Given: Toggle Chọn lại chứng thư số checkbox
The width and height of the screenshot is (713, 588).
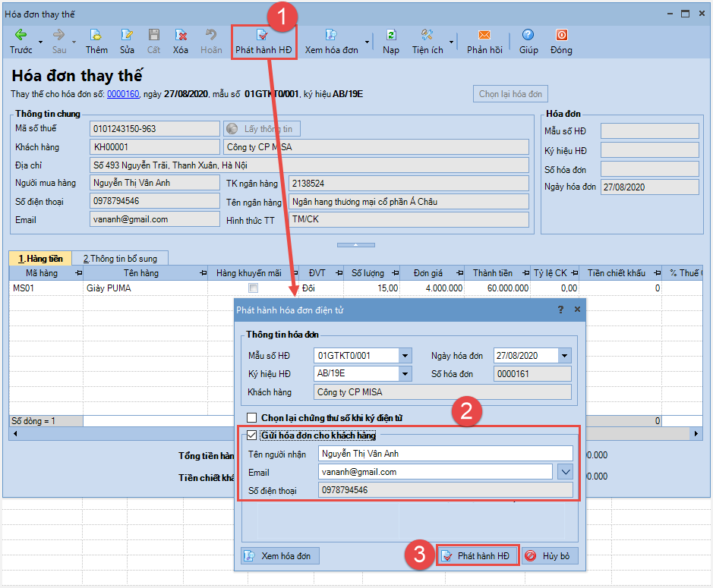Looking at the screenshot, I should coord(251,417).
